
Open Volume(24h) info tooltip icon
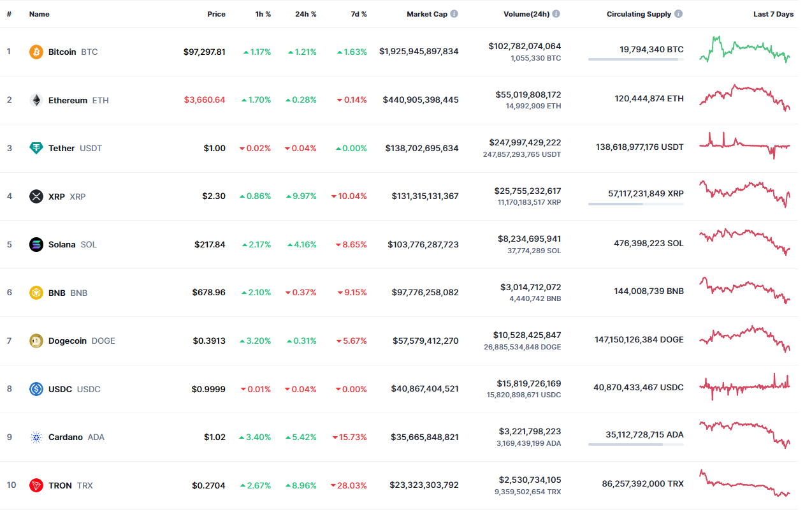point(556,13)
